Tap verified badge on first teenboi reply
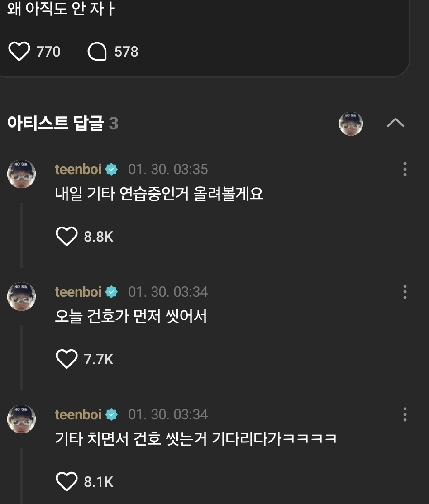Viewport: 429px width, 504px height. click(112, 169)
